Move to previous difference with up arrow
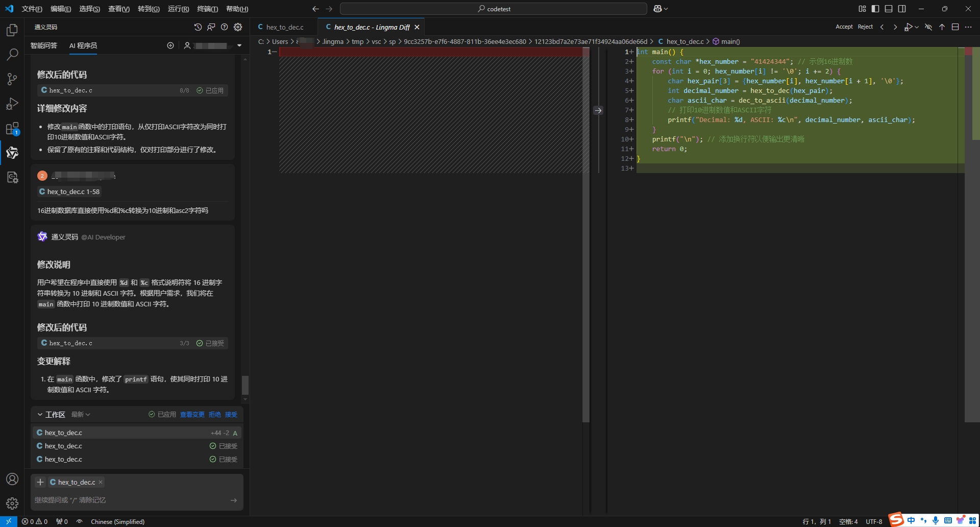 coord(942,27)
